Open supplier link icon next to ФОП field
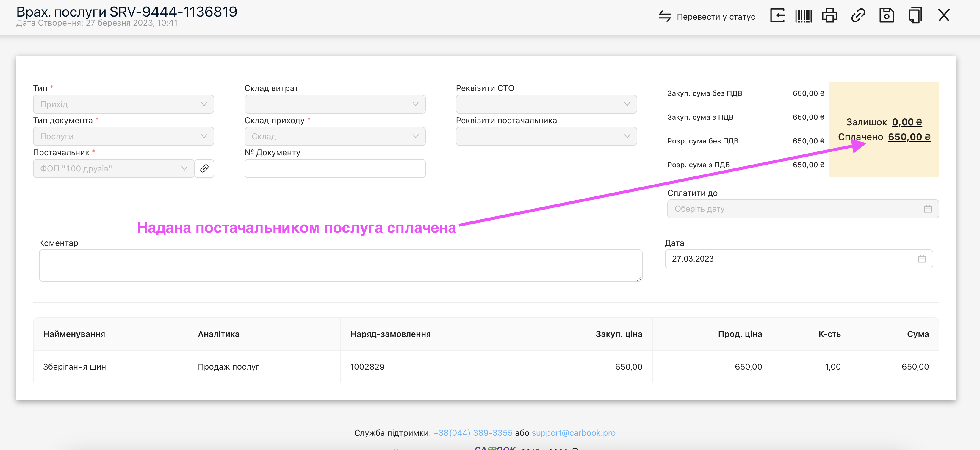 click(x=204, y=168)
